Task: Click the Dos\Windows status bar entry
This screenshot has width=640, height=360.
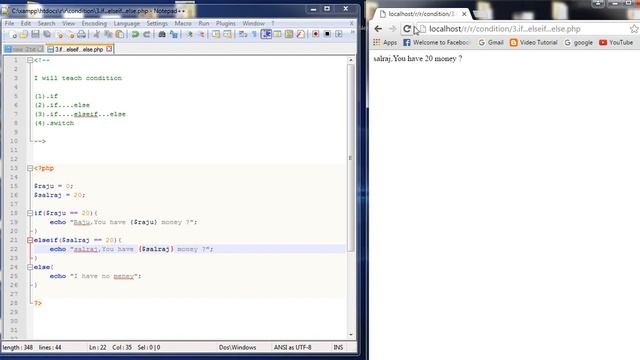Action: click(238, 348)
